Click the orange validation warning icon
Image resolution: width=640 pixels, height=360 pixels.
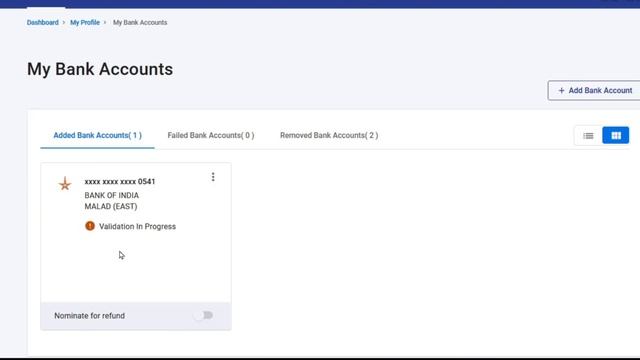tap(90, 226)
